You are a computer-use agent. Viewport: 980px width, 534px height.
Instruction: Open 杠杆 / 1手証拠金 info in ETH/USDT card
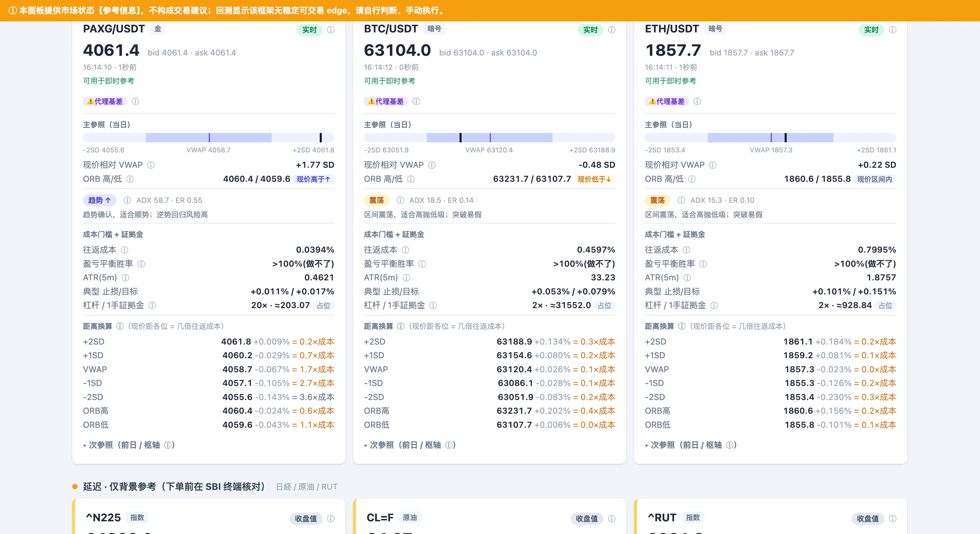coord(714,305)
